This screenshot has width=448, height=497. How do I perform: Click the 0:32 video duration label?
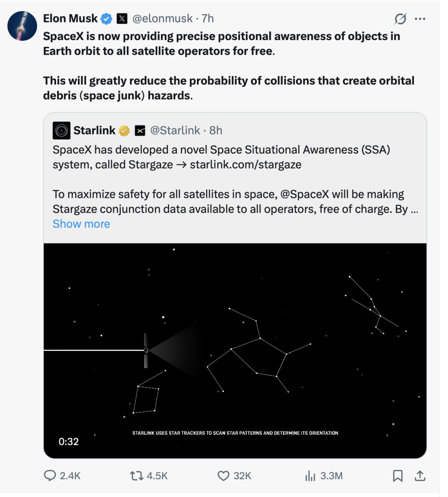[69, 441]
